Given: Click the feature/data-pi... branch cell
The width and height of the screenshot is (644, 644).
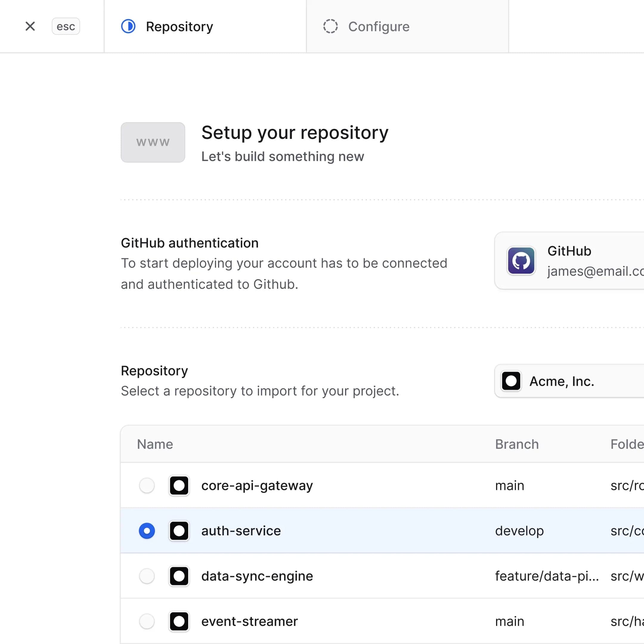Looking at the screenshot, I should pyautogui.click(x=547, y=576).
